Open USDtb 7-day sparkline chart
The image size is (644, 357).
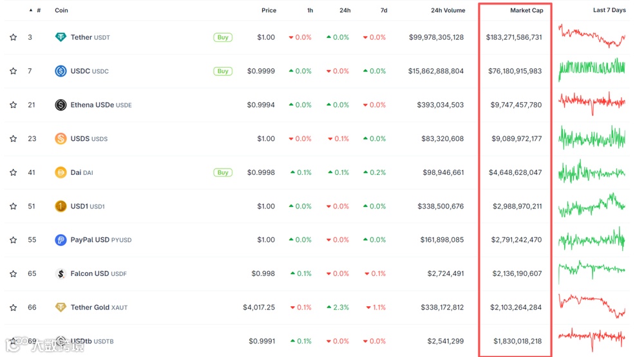592,340
